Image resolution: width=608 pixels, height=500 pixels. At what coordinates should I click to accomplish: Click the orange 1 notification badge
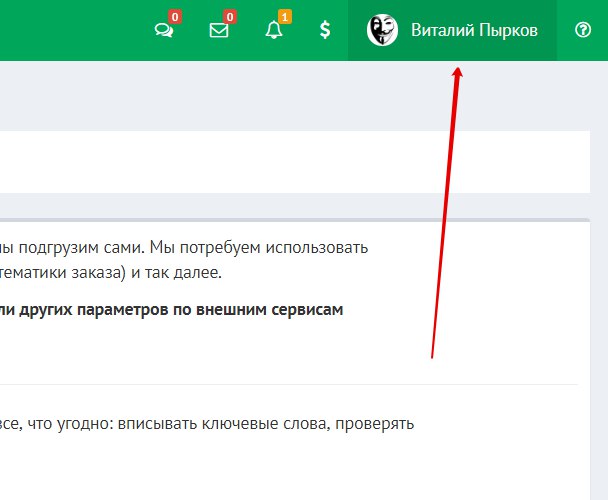(285, 17)
